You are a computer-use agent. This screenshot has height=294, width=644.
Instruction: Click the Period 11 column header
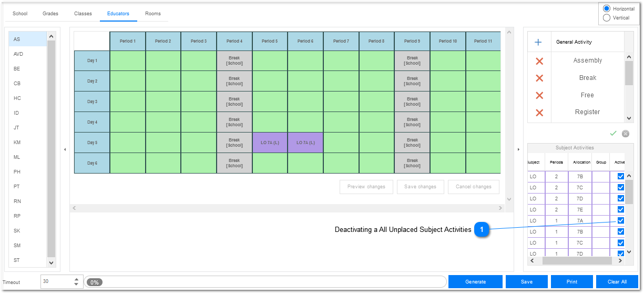click(483, 41)
